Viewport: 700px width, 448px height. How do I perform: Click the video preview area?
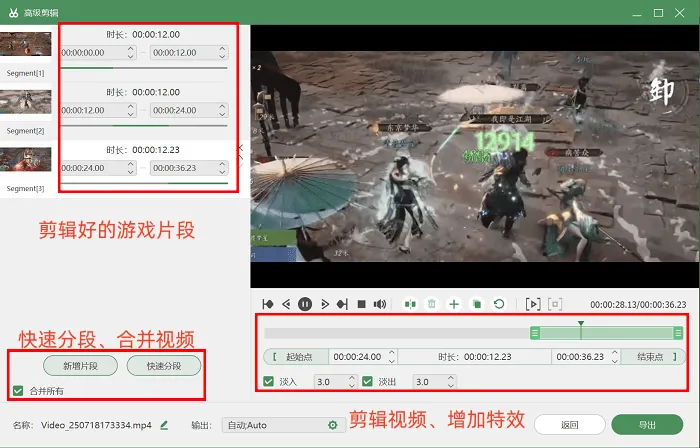[475, 156]
